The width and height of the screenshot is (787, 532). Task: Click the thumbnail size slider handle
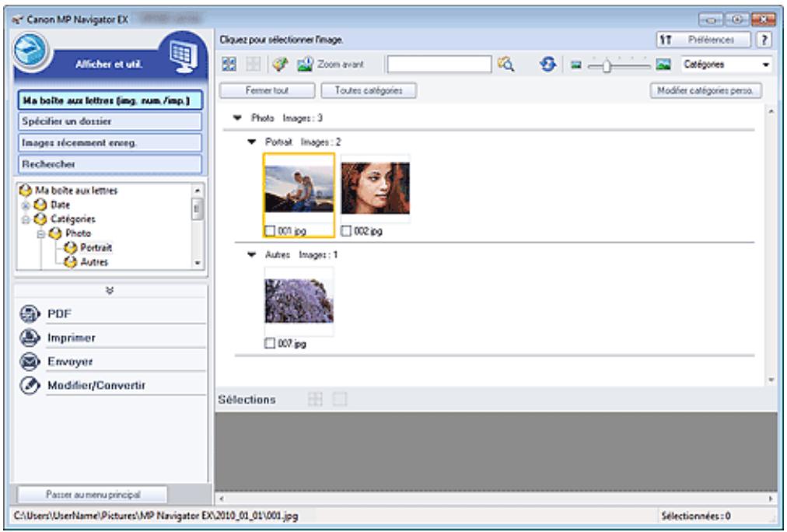tap(607, 65)
